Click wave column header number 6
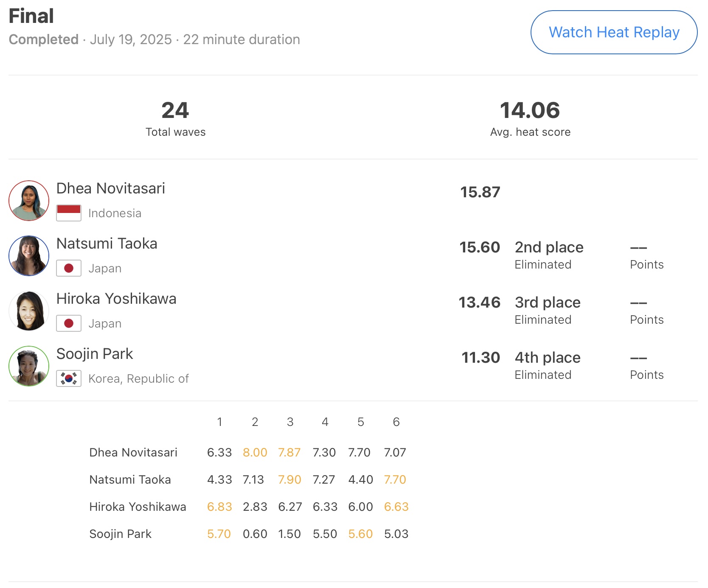The height and width of the screenshot is (588, 708). (x=396, y=422)
